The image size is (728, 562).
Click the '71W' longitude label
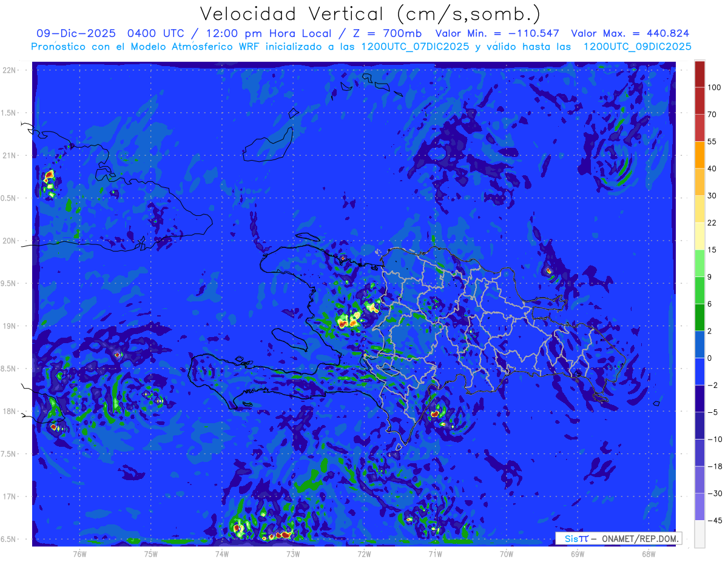[x=435, y=554]
